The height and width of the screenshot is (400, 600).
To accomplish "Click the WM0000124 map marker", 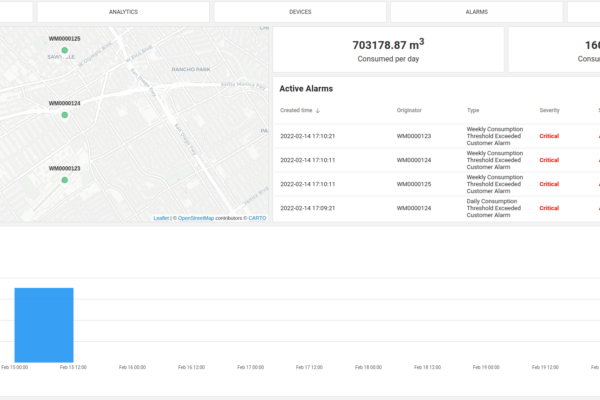I will (x=65, y=115).
